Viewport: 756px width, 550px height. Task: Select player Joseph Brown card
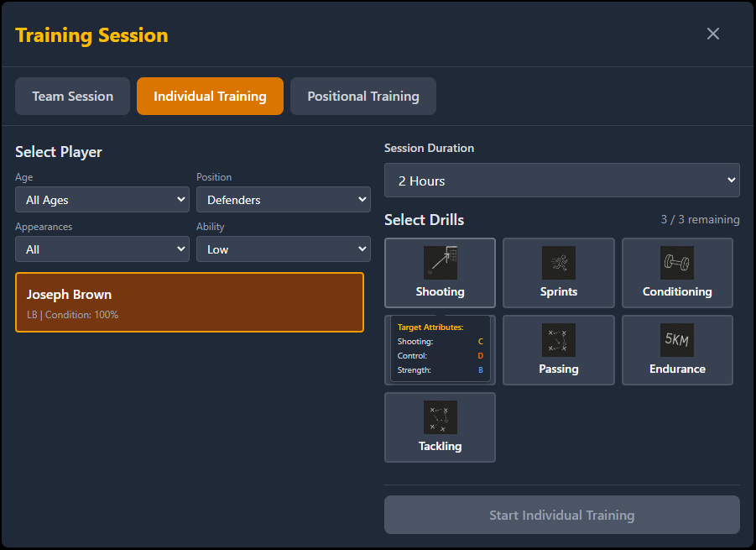coord(190,302)
